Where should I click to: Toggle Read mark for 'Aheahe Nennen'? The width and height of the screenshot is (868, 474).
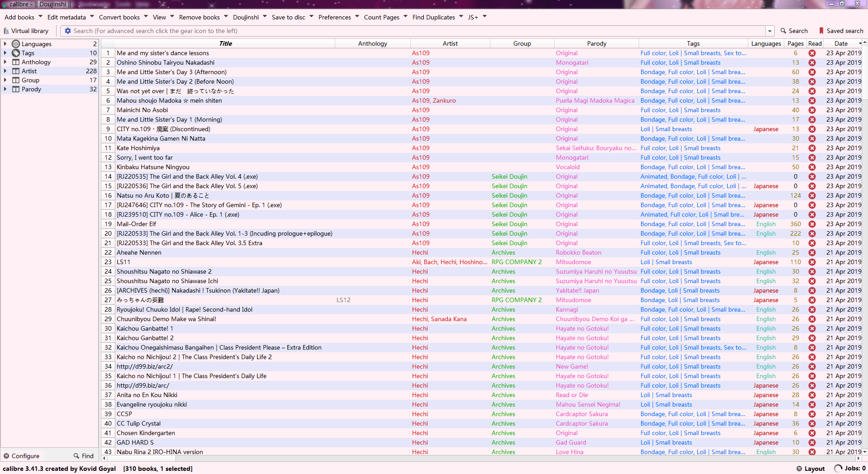[812, 252]
